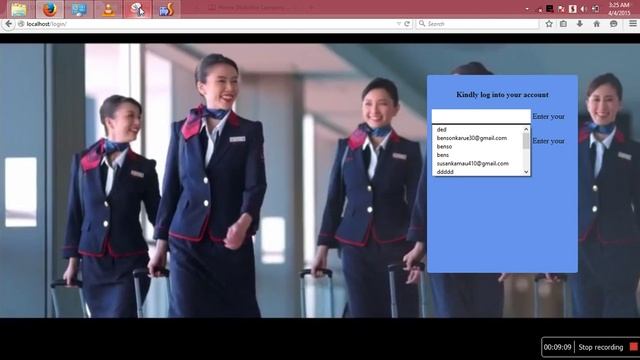Click the down arrow of the suggestion list
Image resolution: width=640 pixels, height=360 pixels.
(x=526, y=172)
